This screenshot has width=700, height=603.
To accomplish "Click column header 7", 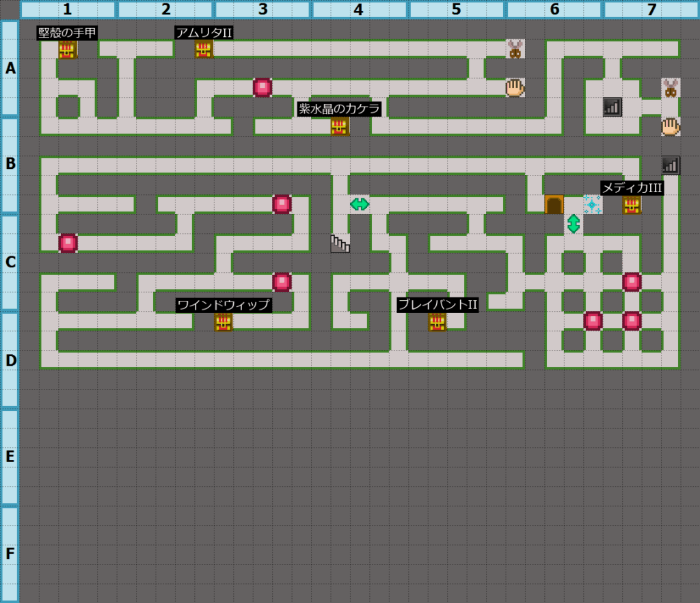I will click(x=651, y=10).
